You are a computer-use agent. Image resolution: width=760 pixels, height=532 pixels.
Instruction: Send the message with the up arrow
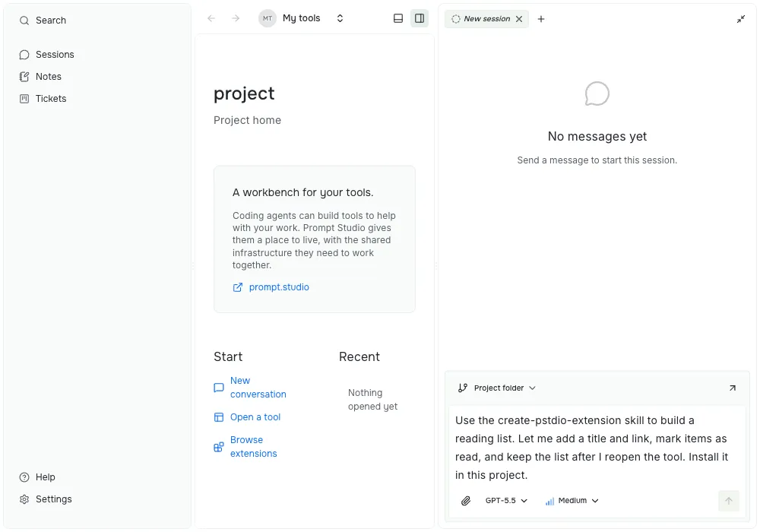click(x=729, y=501)
